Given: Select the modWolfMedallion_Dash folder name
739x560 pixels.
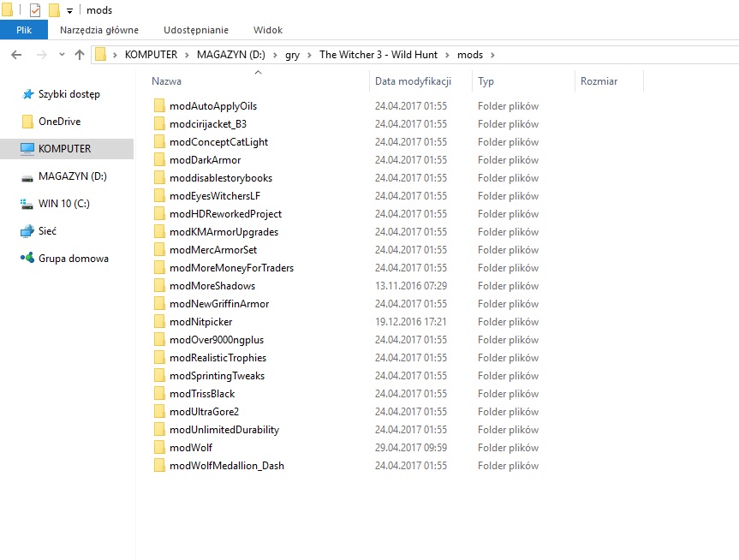Looking at the screenshot, I should coord(227,466).
